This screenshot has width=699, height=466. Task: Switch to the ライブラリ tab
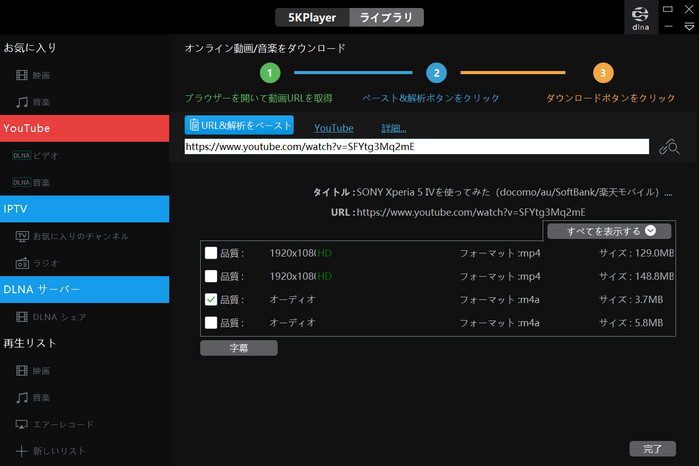click(x=386, y=17)
